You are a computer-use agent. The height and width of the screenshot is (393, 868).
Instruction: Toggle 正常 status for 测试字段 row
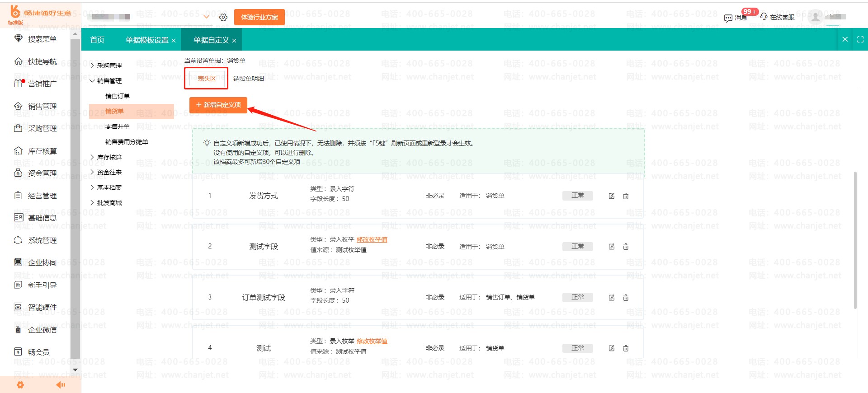click(x=577, y=247)
